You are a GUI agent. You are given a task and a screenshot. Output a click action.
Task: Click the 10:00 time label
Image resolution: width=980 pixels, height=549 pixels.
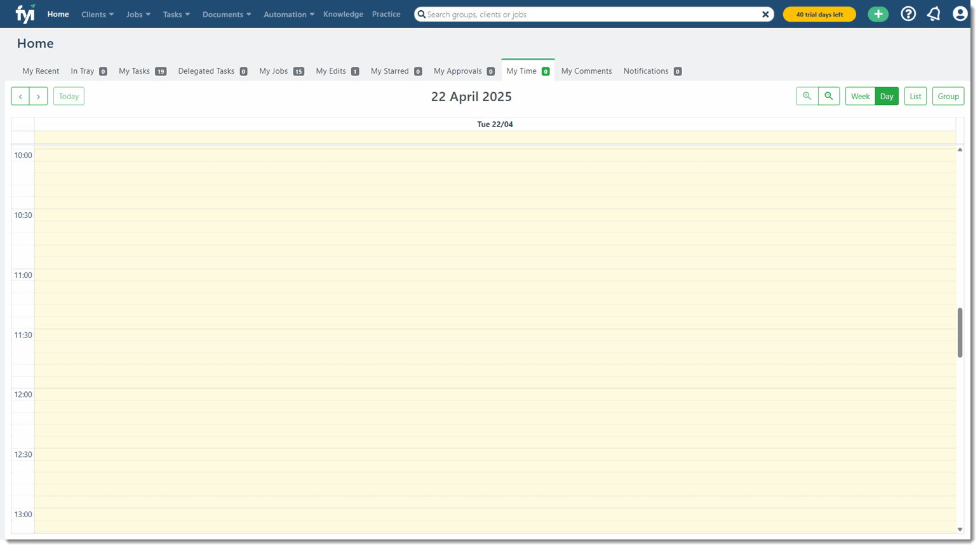pos(23,156)
